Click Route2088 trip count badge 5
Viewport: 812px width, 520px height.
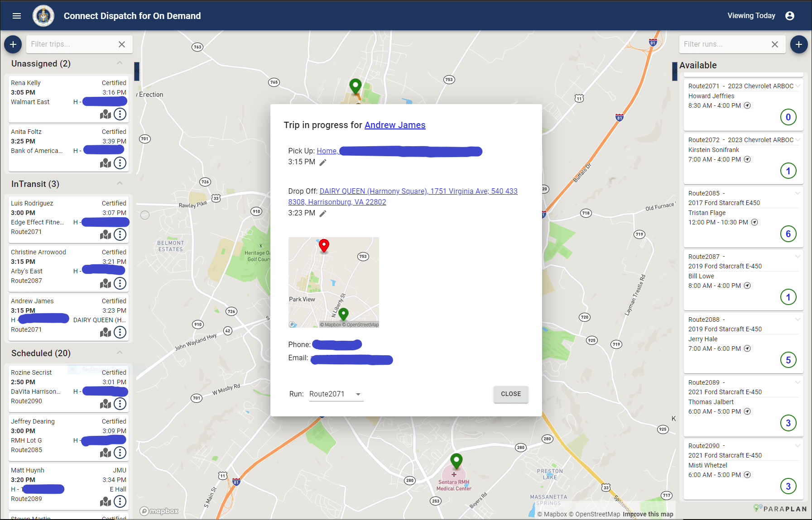pyautogui.click(x=788, y=360)
